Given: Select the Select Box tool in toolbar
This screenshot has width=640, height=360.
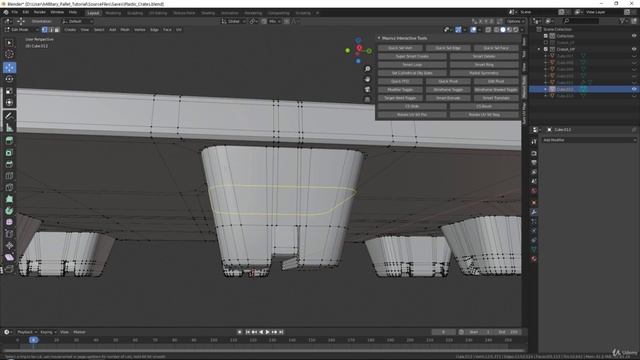Looking at the screenshot, I should point(9,43).
